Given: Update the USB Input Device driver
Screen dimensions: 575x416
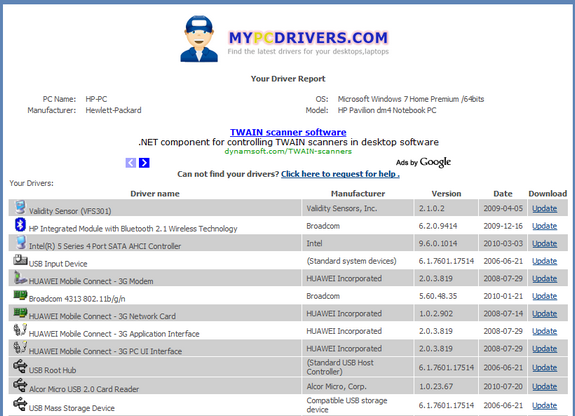Looking at the screenshot, I should point(544,261).
